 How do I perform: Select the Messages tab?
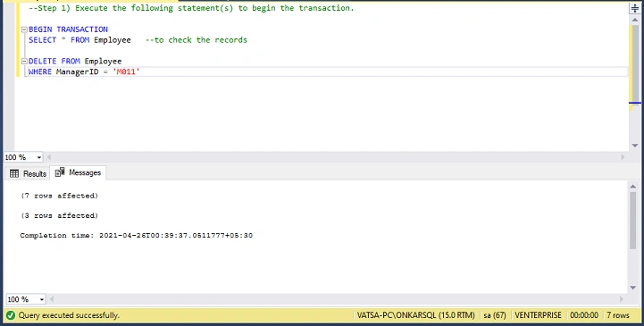[78, 173]
